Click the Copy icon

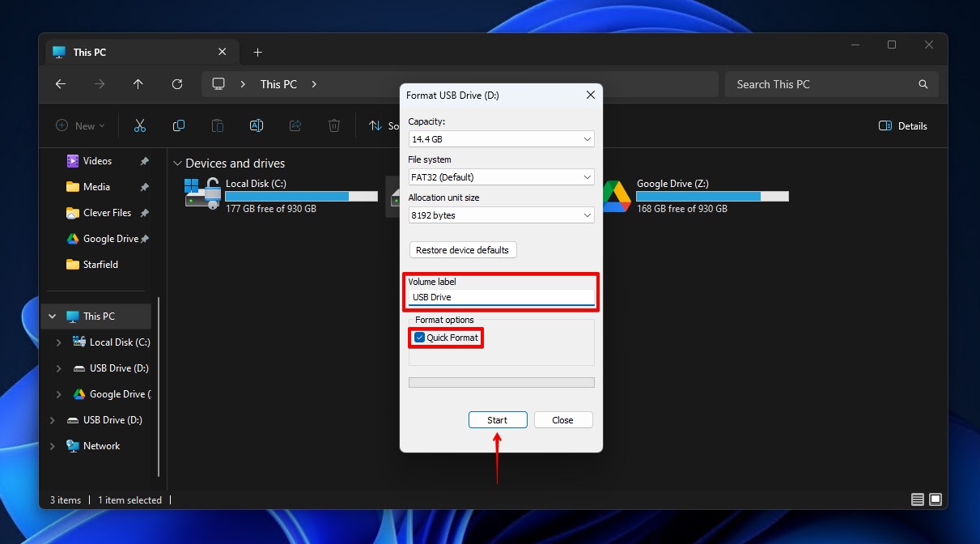coord(178,125)
